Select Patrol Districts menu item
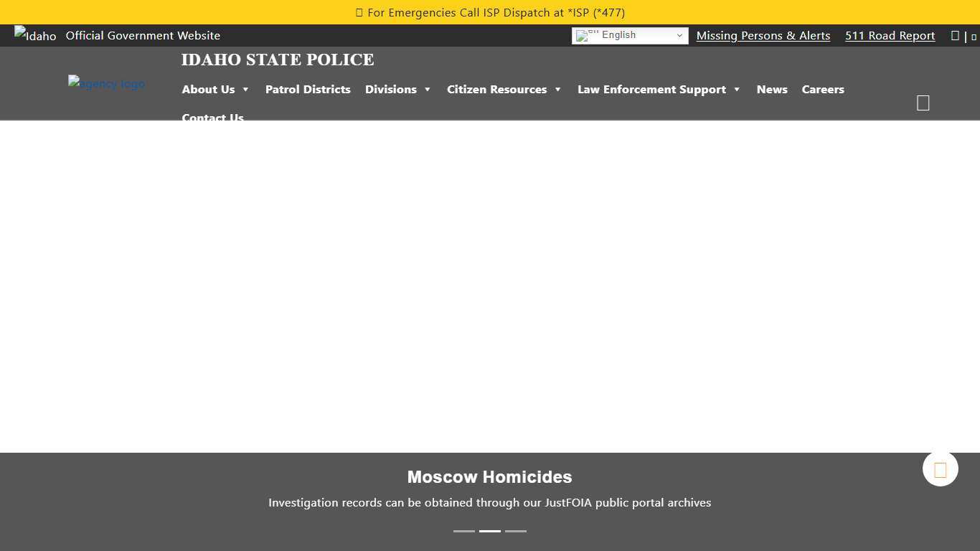 [x=308, y=89]
